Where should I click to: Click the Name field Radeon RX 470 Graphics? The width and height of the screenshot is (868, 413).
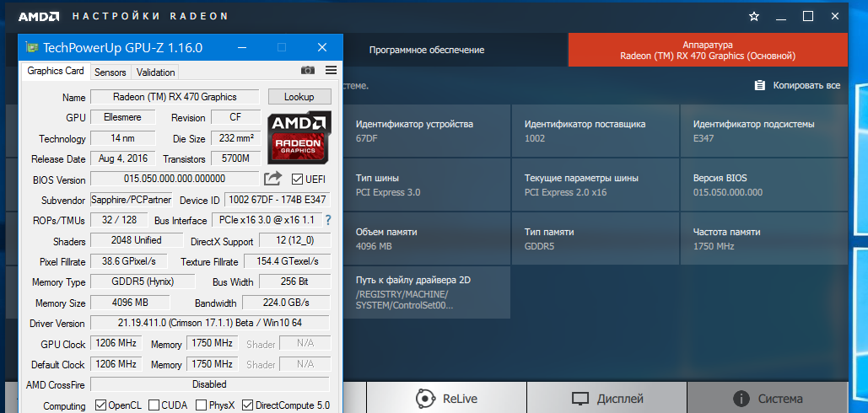175,97
